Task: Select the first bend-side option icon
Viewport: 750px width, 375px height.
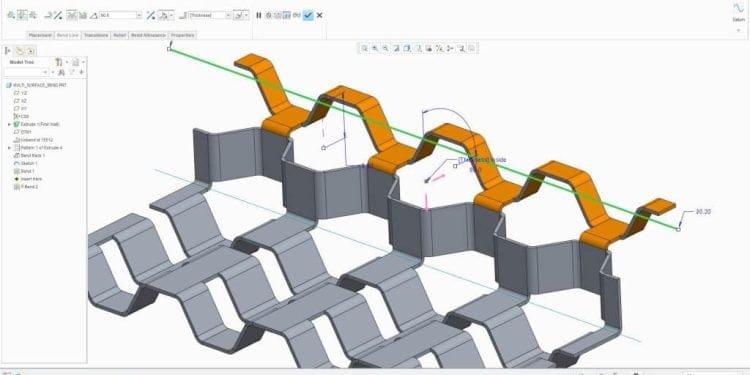Action: pyautogui.click(x=11, y=15)
